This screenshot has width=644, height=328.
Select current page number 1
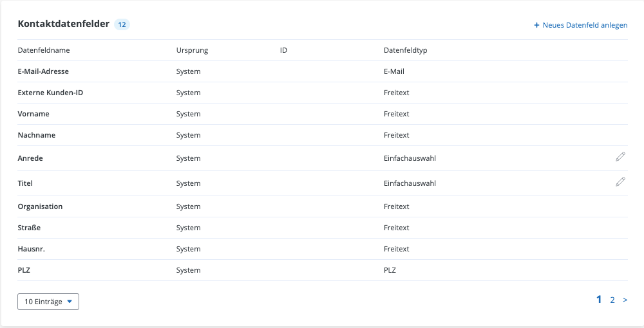coord(599,299)
